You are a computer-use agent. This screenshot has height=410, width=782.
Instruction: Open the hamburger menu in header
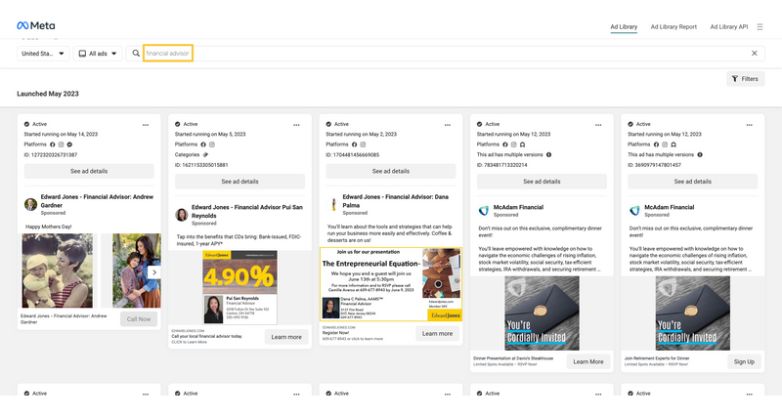tap(759, 27)
